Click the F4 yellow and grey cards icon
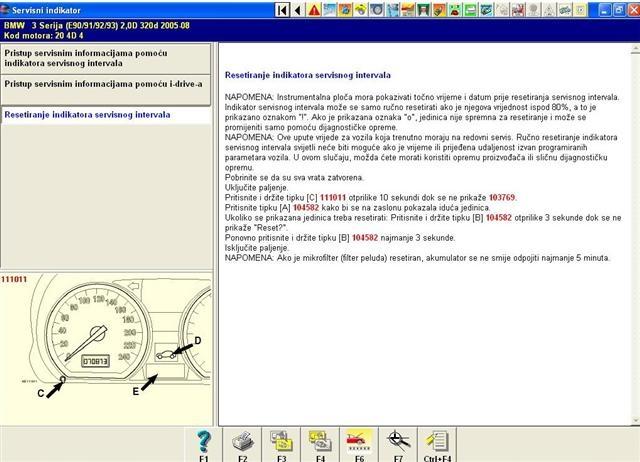Image resolution: width=640 pixels, height=462 pixels. point(320,445)
